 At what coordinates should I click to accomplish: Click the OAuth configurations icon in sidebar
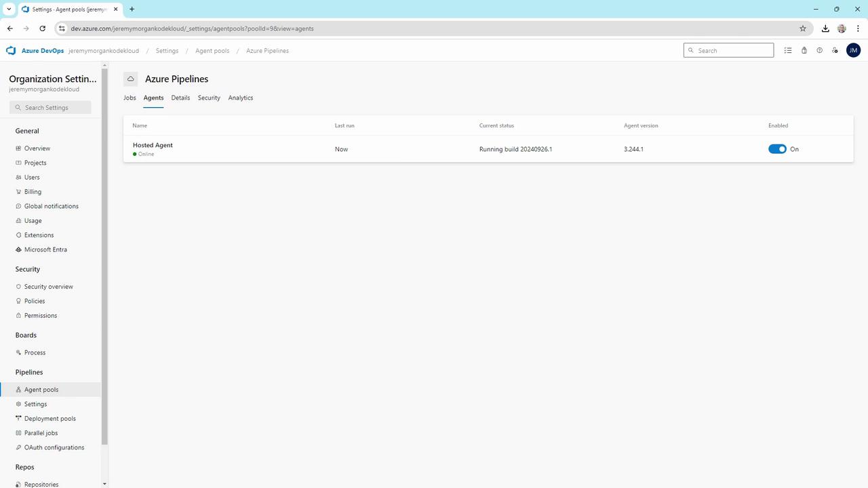(18, 447)
